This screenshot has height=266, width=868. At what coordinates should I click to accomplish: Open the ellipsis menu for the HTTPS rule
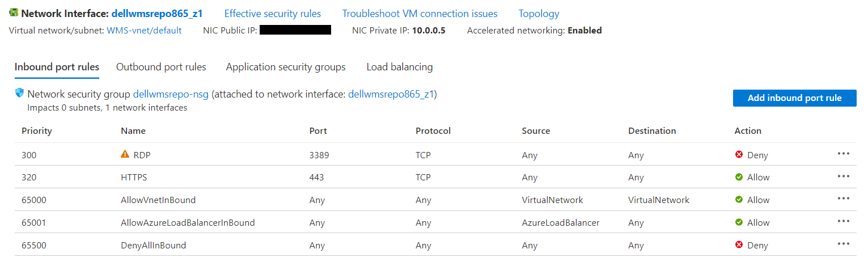click(843, 176)
